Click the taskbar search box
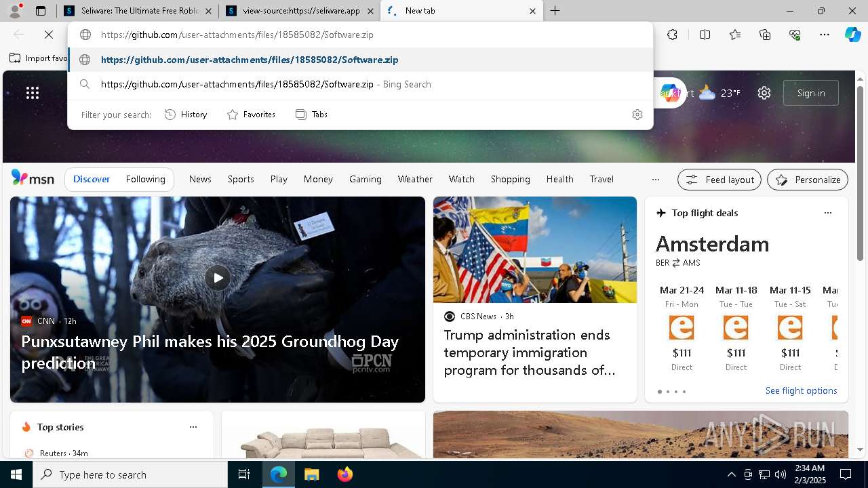This screenshot has width=868, height=488. [x=130, y=474]
